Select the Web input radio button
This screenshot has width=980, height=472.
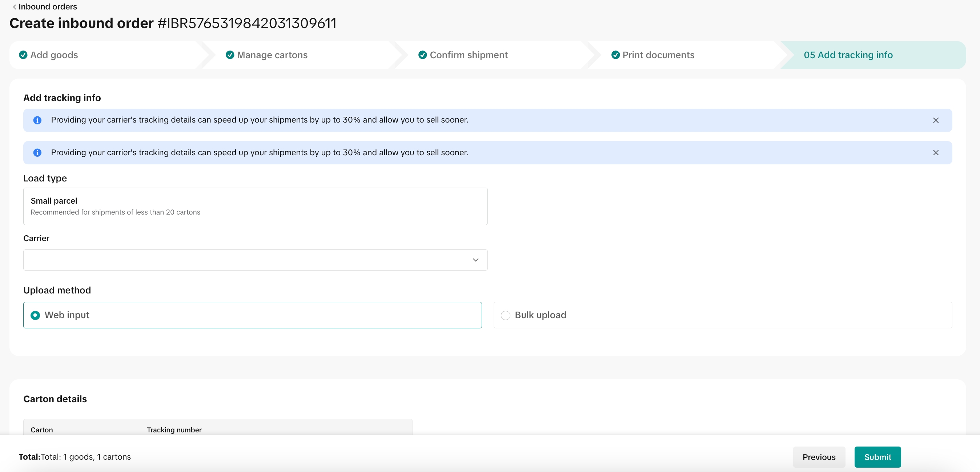[35, 315]
